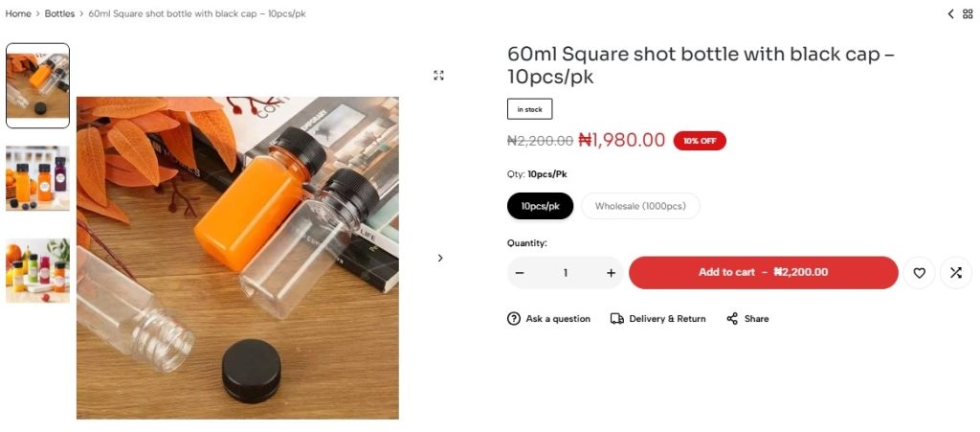
Task: Go to previous product arrow icon
Action: [950, 13]
